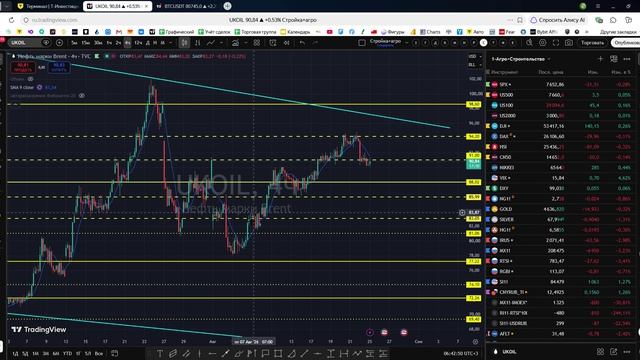The height and width of the screenshot is (360, 640).
Task: Click the compare/add symbol plus icon
Action: [59, 42]
